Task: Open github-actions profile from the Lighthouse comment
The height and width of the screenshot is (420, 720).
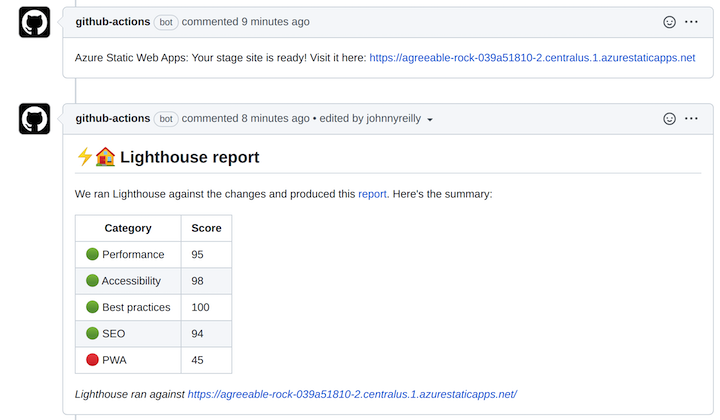Action: tap(112, 119)
